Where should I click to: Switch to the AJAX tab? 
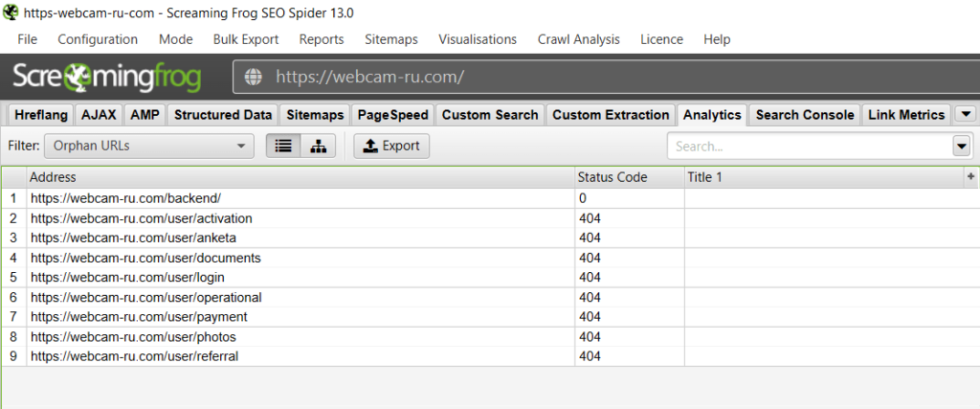[x=99, y=115]
